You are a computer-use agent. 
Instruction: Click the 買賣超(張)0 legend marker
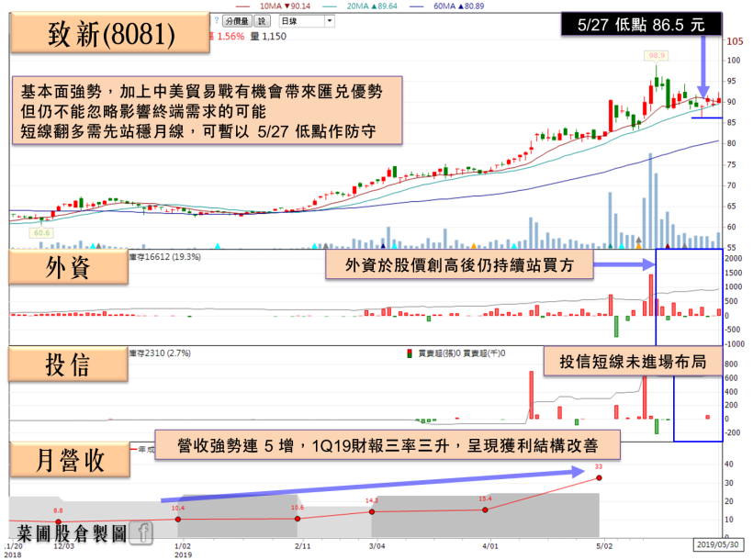point(410,353)
